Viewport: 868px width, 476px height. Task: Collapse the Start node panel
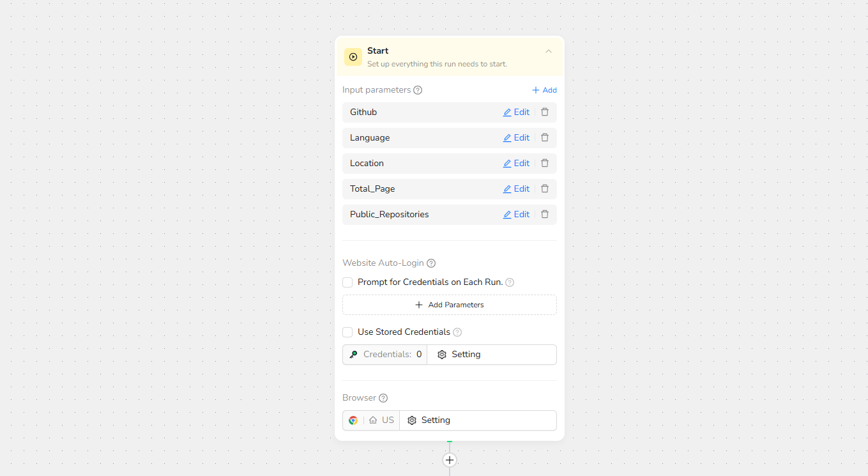(549, 51)
